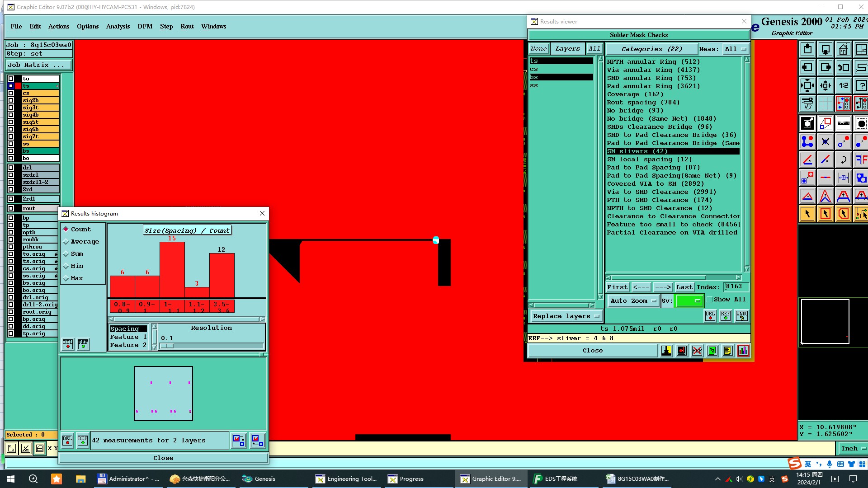
Task: Click the histogram chart icon in Results viewer
Action: click(x=743, y=351)
